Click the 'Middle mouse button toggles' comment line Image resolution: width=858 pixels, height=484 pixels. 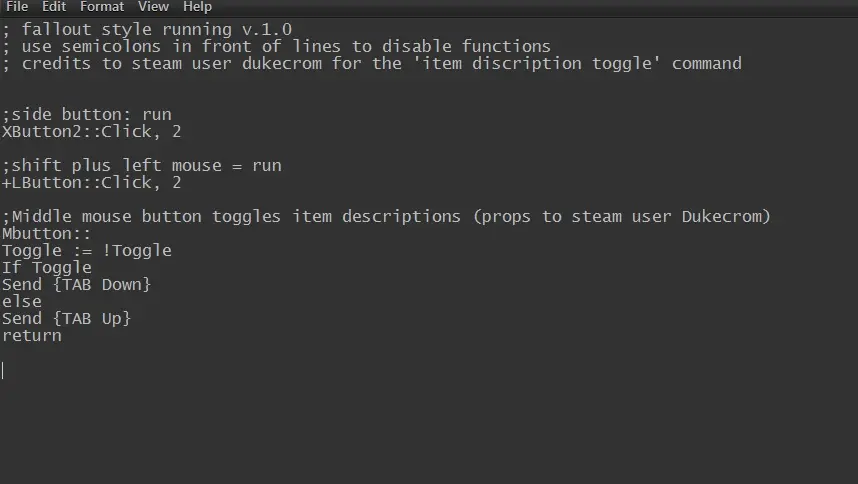(386, 216)
